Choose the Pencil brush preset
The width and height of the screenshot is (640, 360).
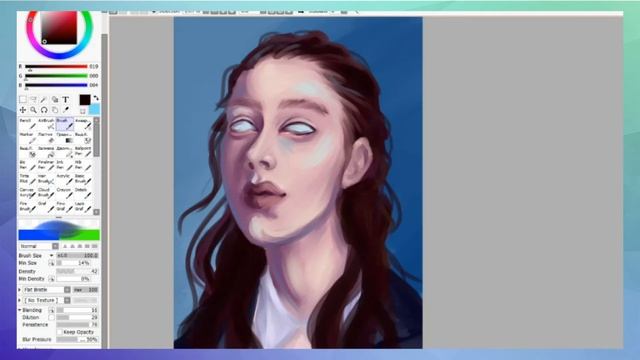[28, 124]
